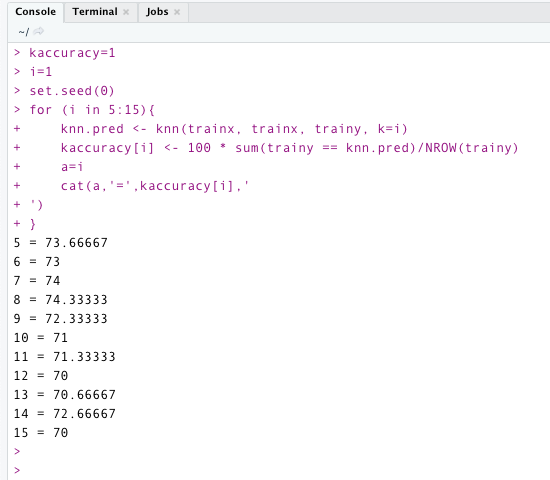Close the Terminal tab with its x
550x480 pixels.
click(126, 12)
